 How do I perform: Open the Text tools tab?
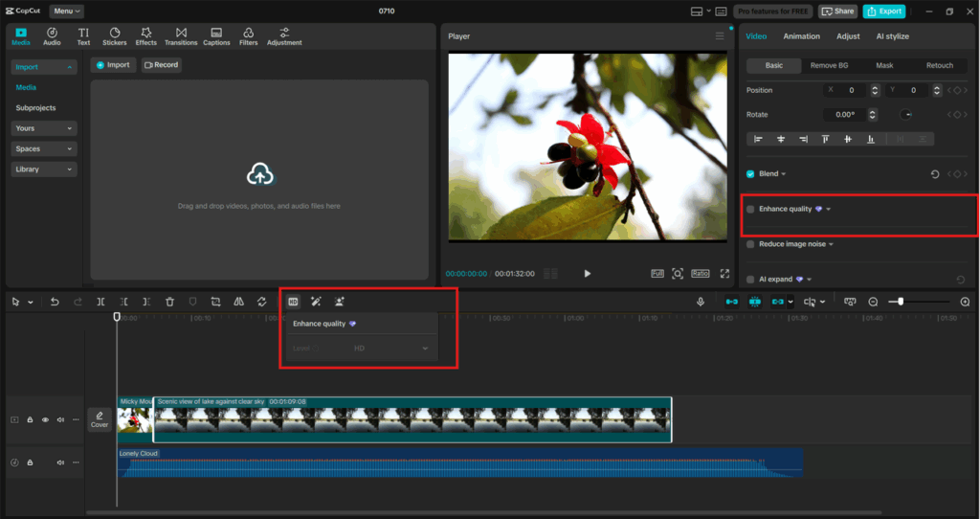click(x=83, y=36)
